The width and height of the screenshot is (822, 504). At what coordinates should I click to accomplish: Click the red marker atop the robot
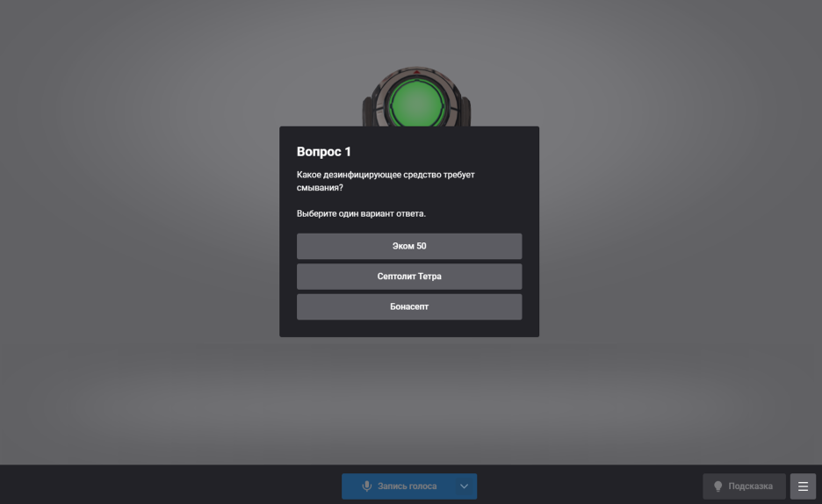[416, 72]
